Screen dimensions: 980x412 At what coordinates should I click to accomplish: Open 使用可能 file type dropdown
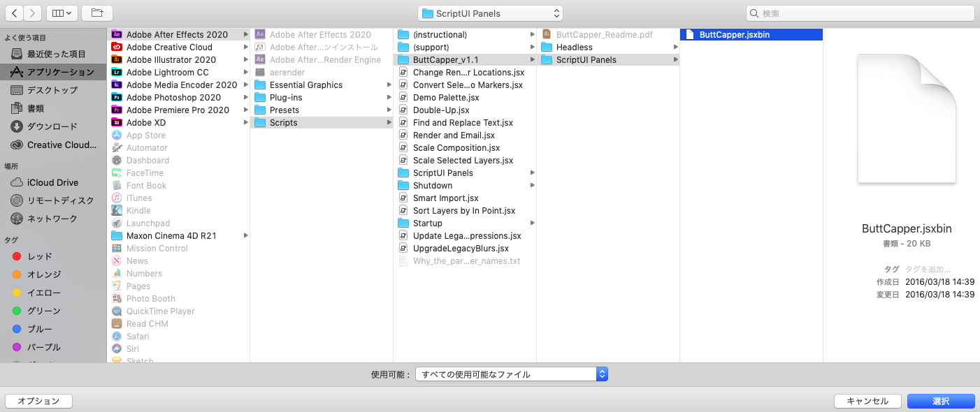click(512, 374)
